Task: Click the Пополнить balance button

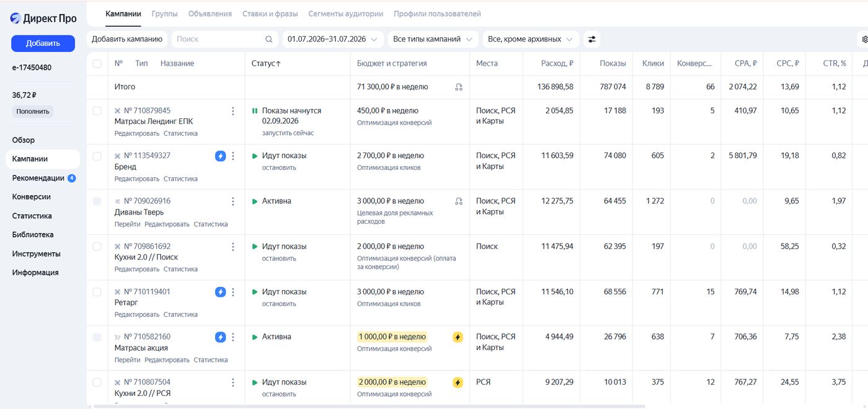Action: click(x=32, y=112)
